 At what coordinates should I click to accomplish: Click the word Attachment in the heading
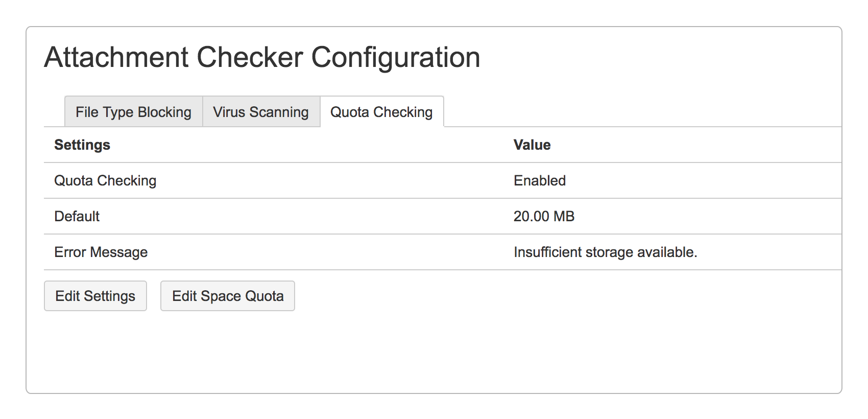[x=116, y=57]
